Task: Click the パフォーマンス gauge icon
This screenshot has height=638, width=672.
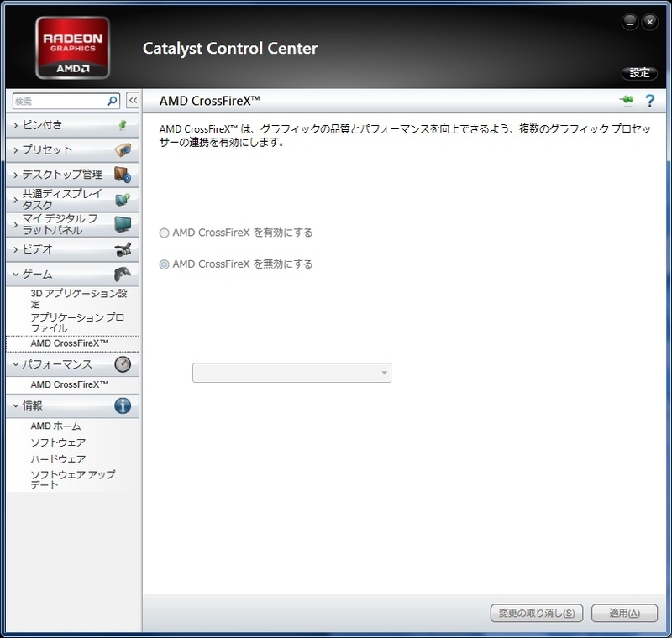Action: 123,364
